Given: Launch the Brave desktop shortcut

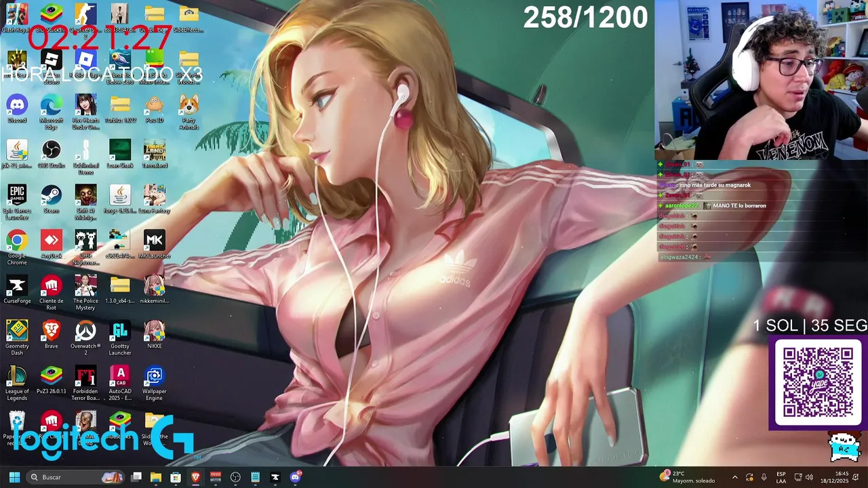Looking at the screenshot, I should [52, 335].
